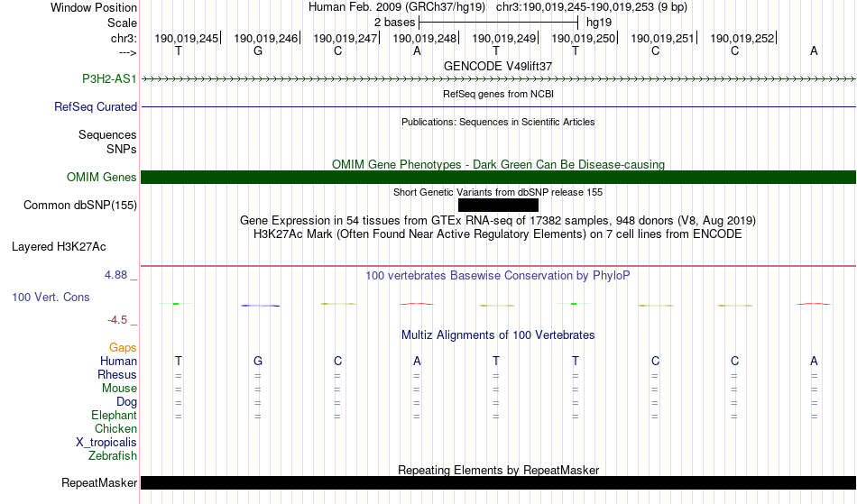Click the Sequences label
Viewport: 857px width, 504px height.
(x=107, y=135)
